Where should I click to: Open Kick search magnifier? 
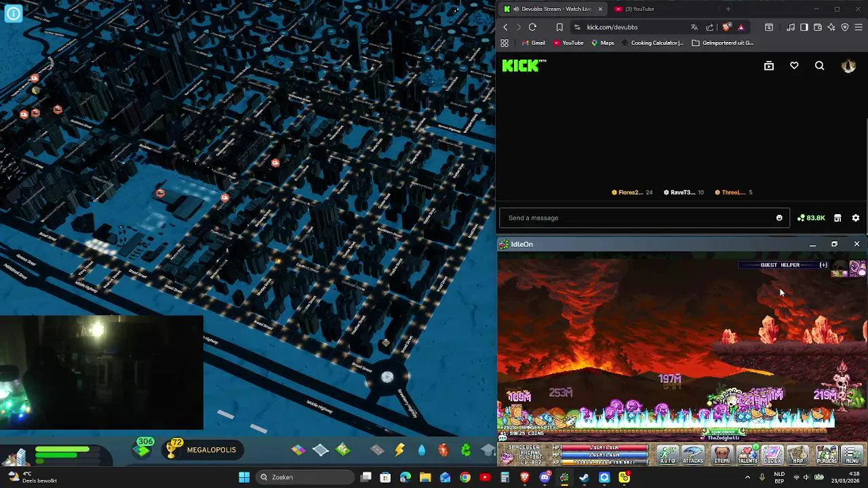pos(819,66)
